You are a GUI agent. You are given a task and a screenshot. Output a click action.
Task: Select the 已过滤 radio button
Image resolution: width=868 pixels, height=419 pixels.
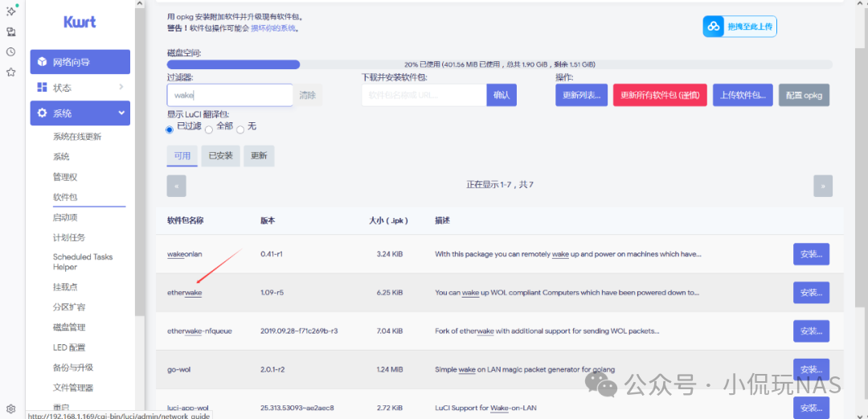[x=170, y=129]
